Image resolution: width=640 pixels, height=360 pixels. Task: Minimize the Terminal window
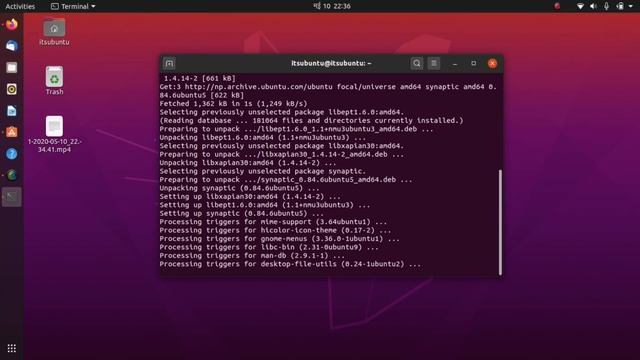pyautogui.click(x=455, y=63)
